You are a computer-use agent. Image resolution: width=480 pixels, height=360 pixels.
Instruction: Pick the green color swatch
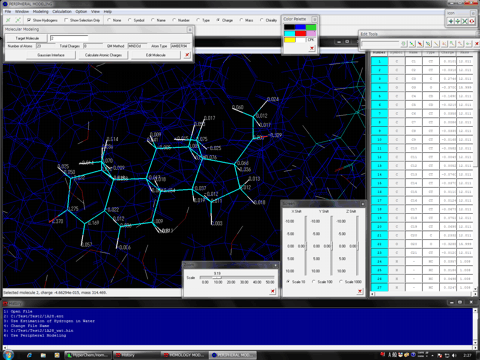[x=311, y=27]
